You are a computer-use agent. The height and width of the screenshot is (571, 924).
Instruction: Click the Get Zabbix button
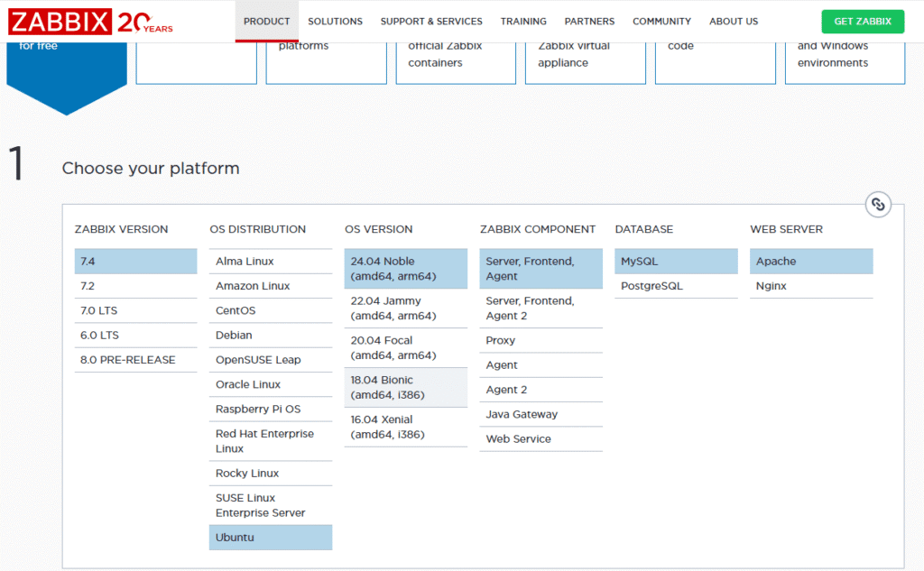tap(863, 22)
